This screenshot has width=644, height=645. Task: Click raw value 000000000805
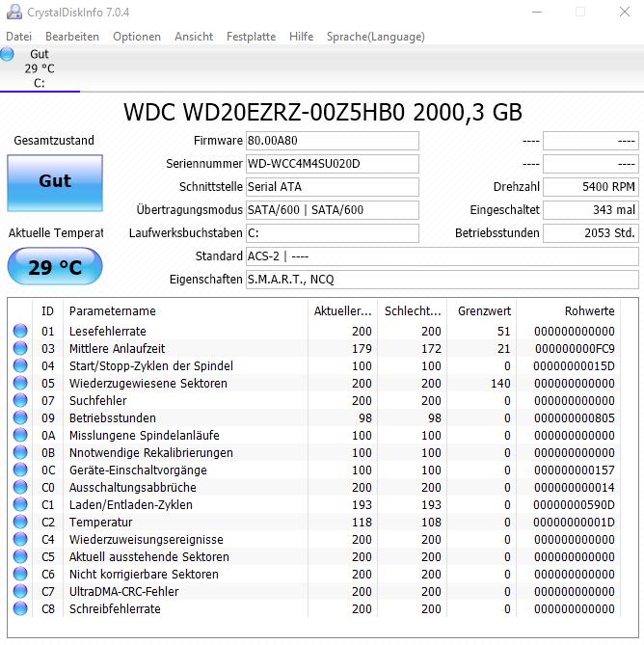coord(574,417)
